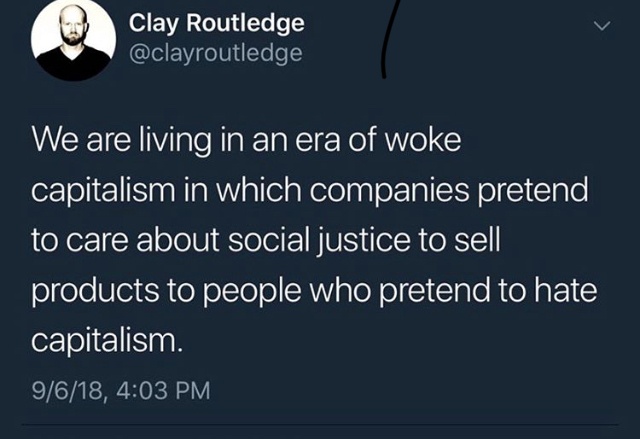Open the @clayroutledge handle link
The image size is (640, 439).
216,53
